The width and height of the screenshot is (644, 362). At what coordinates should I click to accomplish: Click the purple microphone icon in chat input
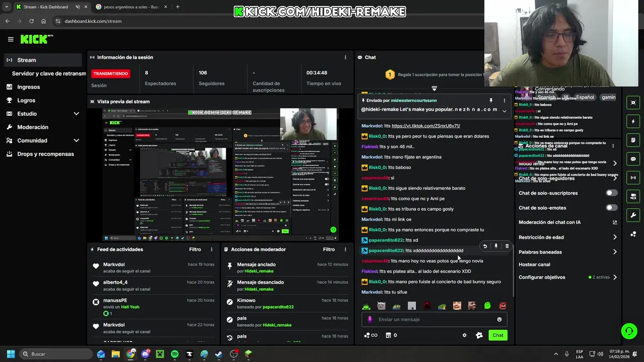370,319
